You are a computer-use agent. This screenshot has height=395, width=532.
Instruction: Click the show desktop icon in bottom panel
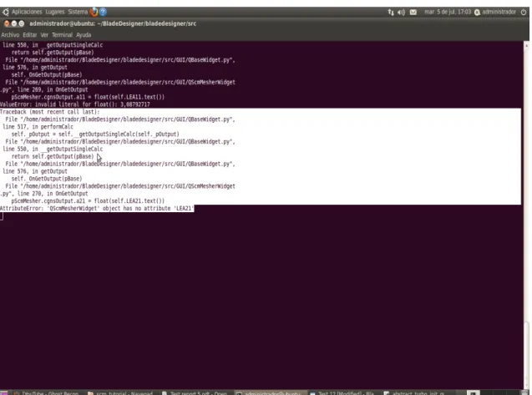3,393
